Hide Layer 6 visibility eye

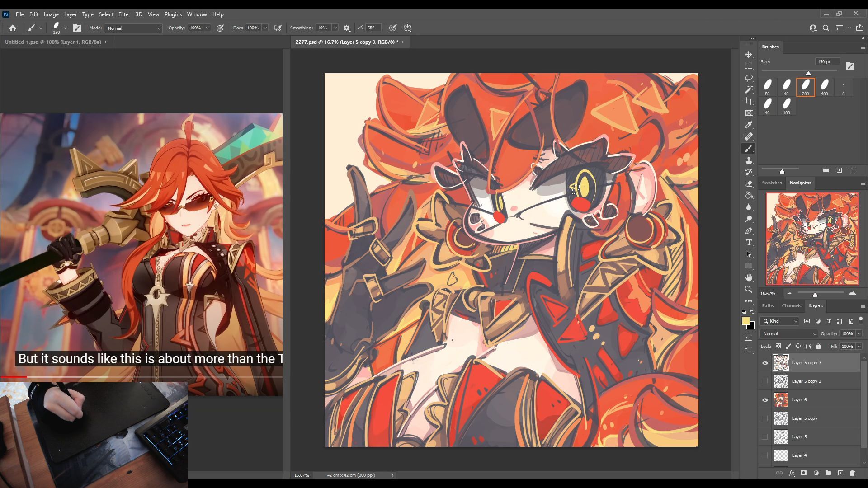765,400
